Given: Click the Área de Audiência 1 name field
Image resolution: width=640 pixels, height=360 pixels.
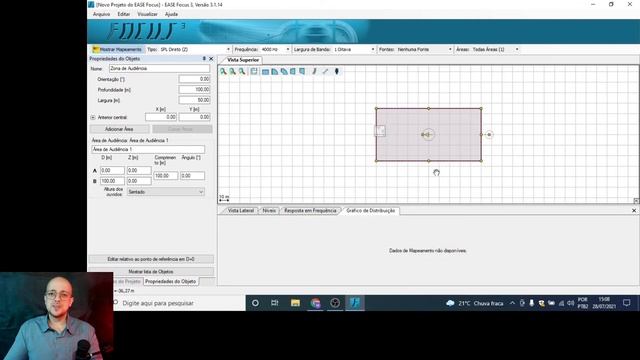Looking at the screenshot, I should tap(148, 149).
